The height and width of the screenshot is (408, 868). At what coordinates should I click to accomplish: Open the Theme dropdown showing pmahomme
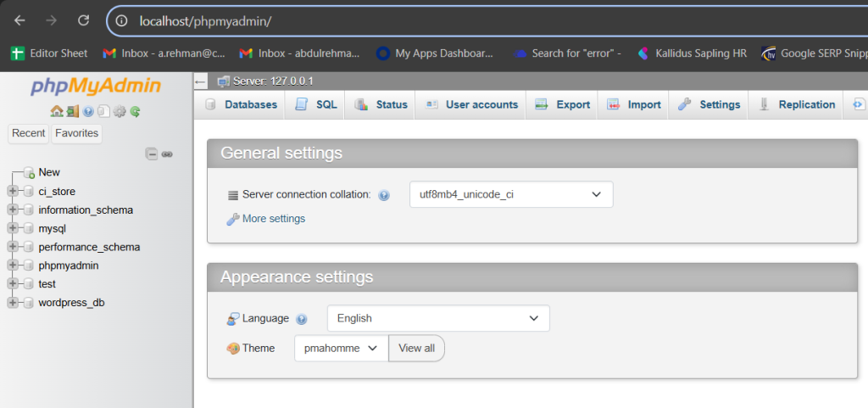(341, 348)
